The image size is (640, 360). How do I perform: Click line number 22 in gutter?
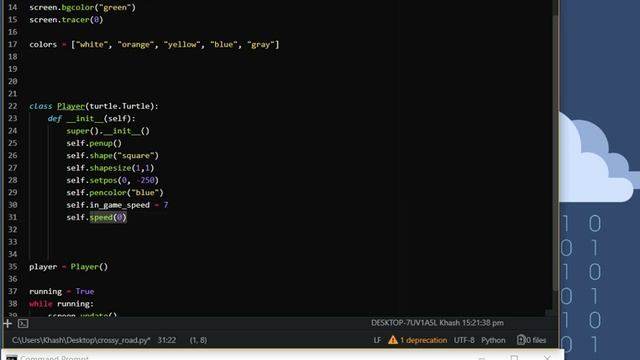click(x=13, y=106)
